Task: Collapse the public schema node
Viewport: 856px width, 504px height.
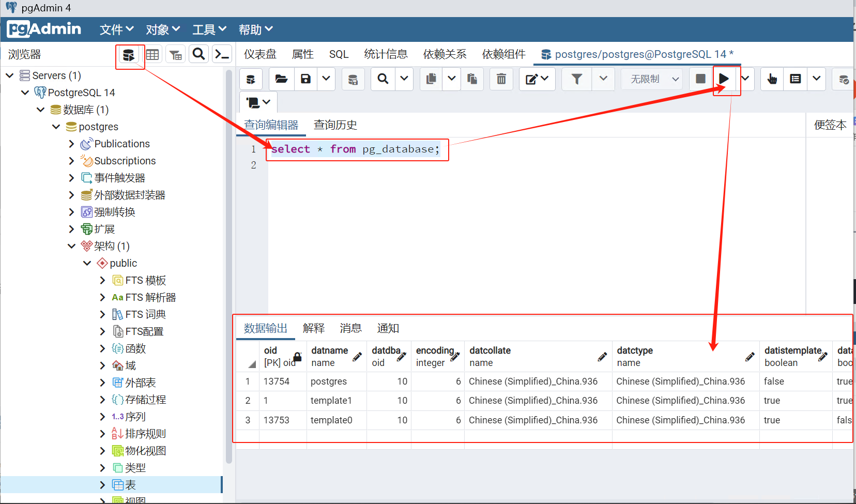Action: tap(87, 263)
